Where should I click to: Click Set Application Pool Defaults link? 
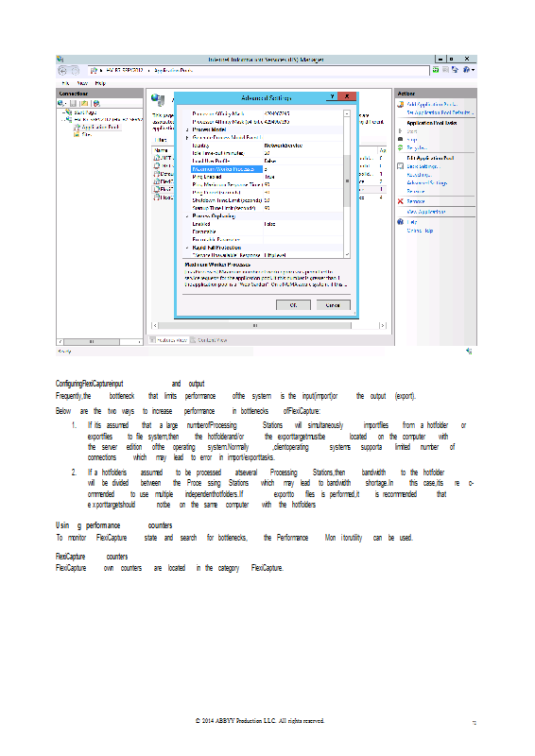[x=440, y=112]
